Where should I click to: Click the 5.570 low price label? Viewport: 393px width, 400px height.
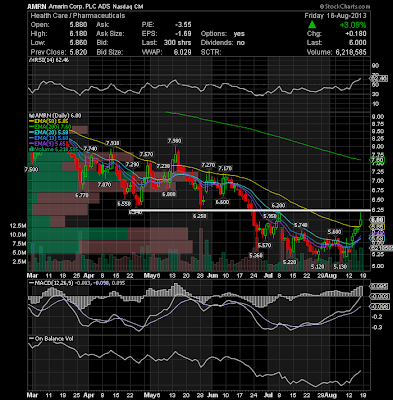point(265,245)
